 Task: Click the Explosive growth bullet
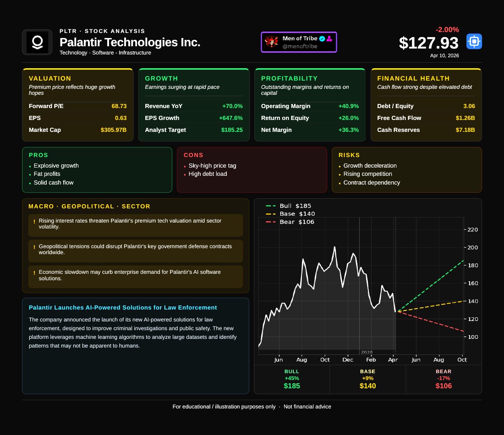pyautogui.click(x=56, y=165)
